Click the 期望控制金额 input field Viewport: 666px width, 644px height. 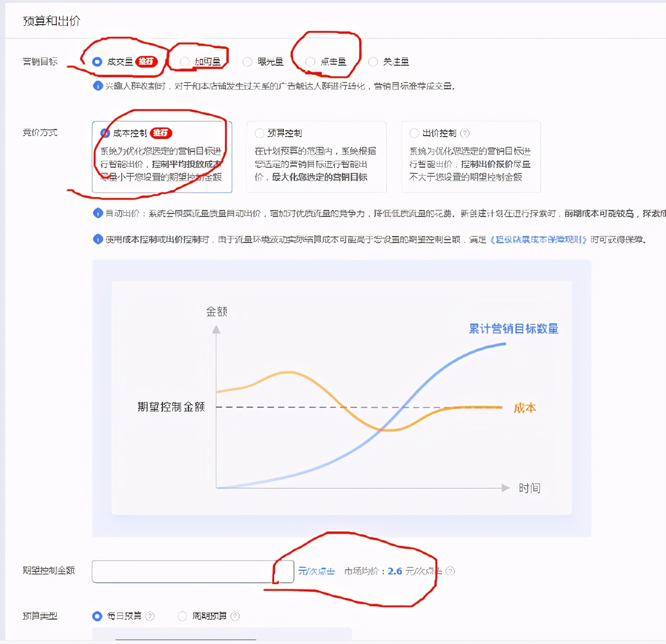coord(193,572)
